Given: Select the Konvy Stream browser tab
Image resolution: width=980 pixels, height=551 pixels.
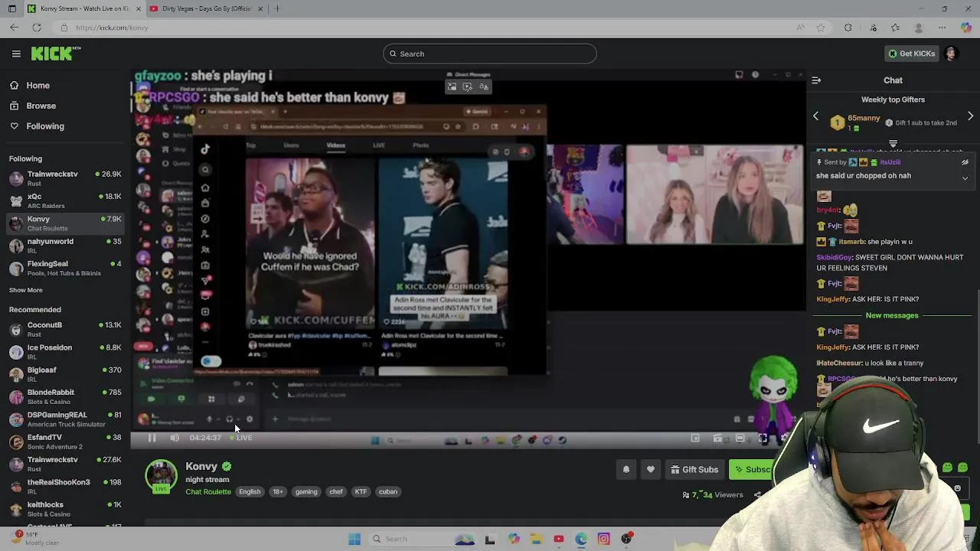Looking at the screenshot, I should click(x=84, y=8).
